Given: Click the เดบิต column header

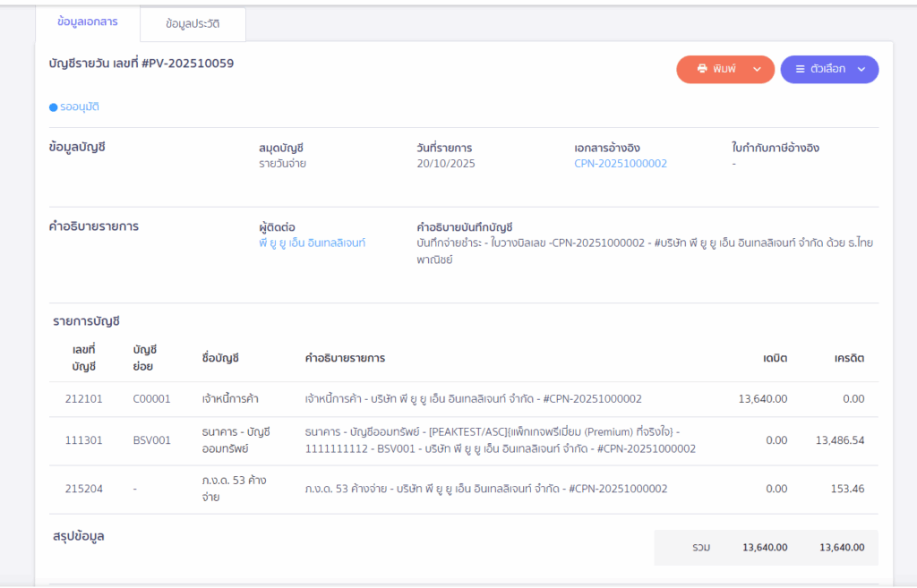Looking at the screenshot, I should (x=775, y=358).
